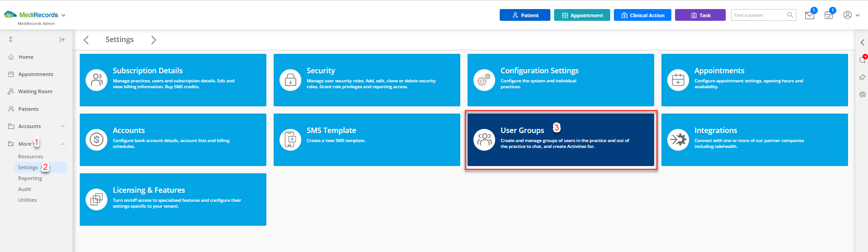Click the Subscription Details people icon

tap(96, 80)
